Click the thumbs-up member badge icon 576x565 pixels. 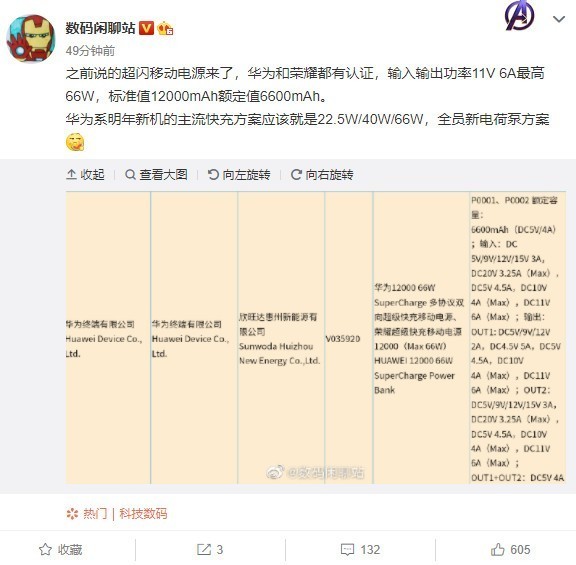(x=165, y=29)
